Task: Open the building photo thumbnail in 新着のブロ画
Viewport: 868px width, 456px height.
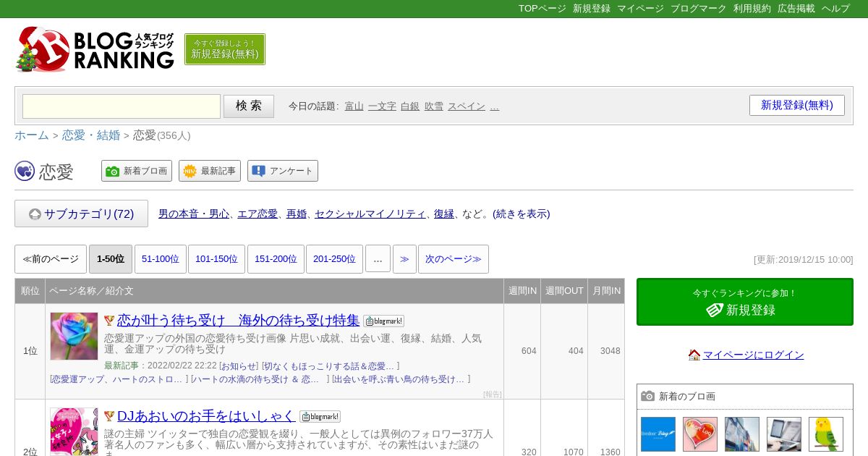Action: (742, 434)
